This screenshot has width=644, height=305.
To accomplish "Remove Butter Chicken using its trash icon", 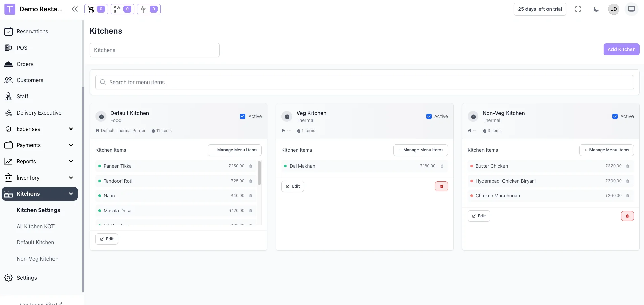I will pos(627,166).
